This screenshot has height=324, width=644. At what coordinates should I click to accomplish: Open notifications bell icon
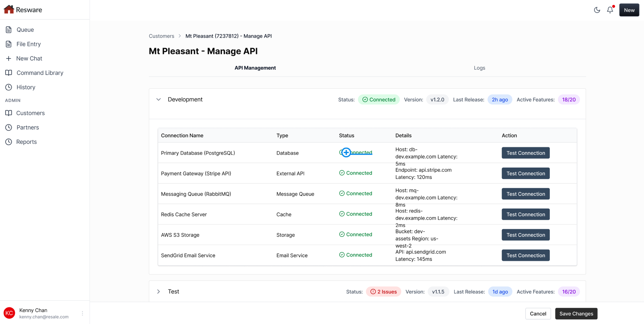point(610,10)
